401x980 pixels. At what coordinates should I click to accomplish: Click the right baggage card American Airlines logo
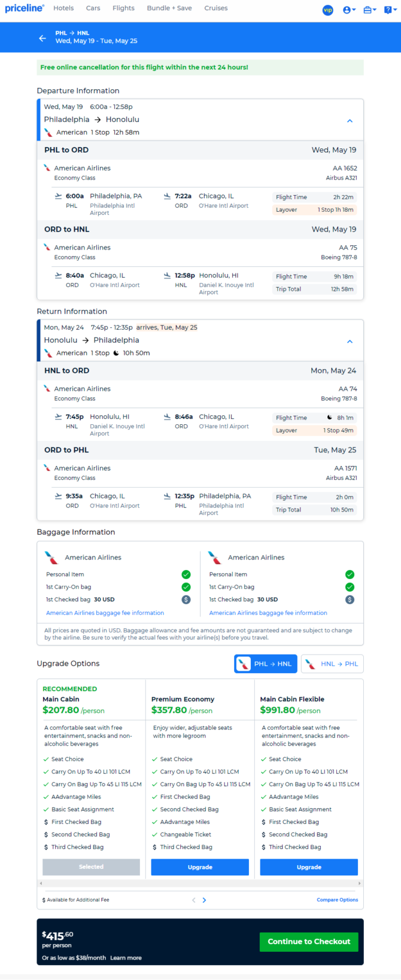tap(214, 558)
